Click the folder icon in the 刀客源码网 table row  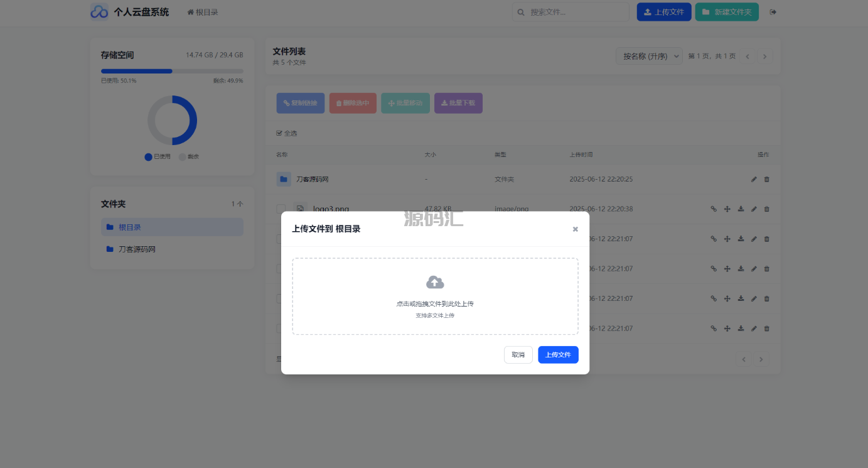pos(284,179)
